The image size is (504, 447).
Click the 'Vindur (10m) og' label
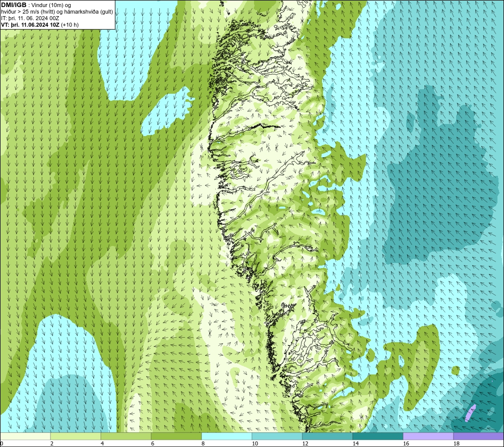click(x=51, y=6)
